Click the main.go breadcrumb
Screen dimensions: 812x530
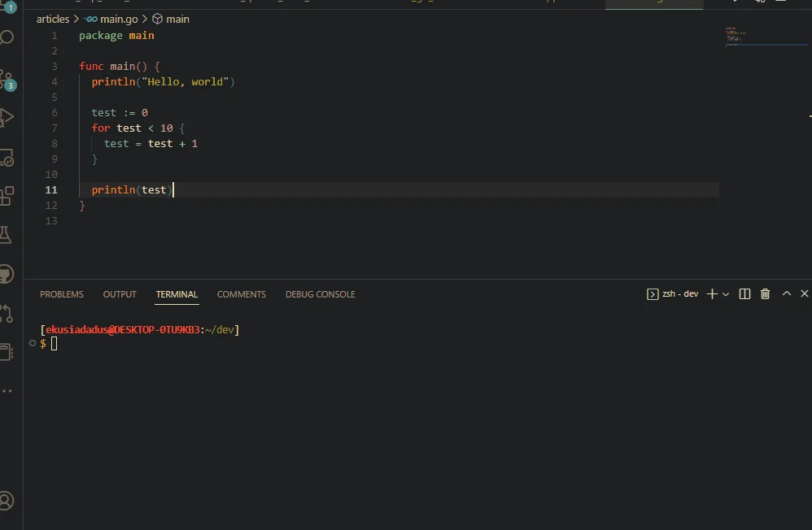click(x=112, y=20)
